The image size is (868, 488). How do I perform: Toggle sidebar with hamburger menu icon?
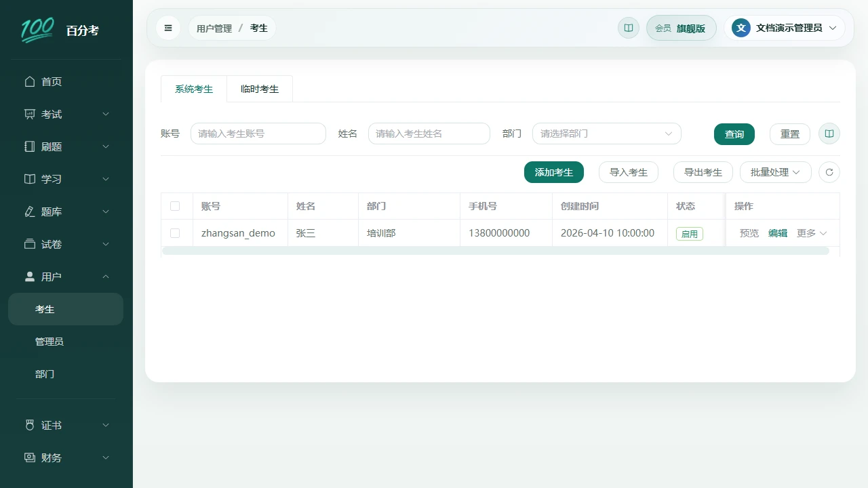click(x=168, y=28)
